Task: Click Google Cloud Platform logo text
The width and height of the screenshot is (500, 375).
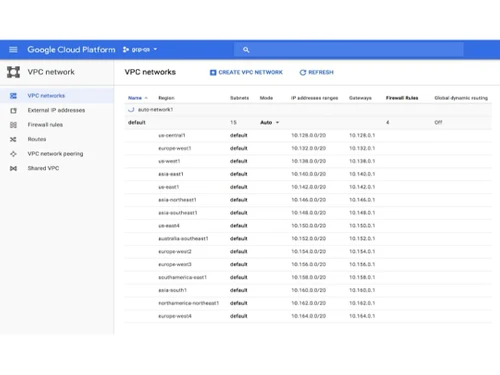Action: (x=71, y=50)
